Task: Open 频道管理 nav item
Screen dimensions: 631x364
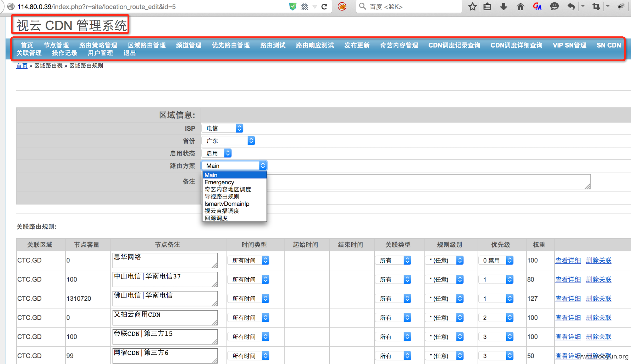Action: 189,45
